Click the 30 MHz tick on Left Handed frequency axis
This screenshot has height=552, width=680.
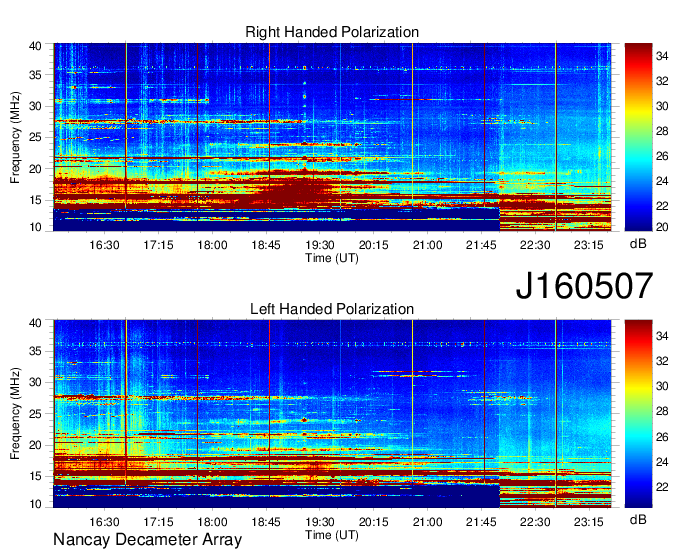click(35, 382)
